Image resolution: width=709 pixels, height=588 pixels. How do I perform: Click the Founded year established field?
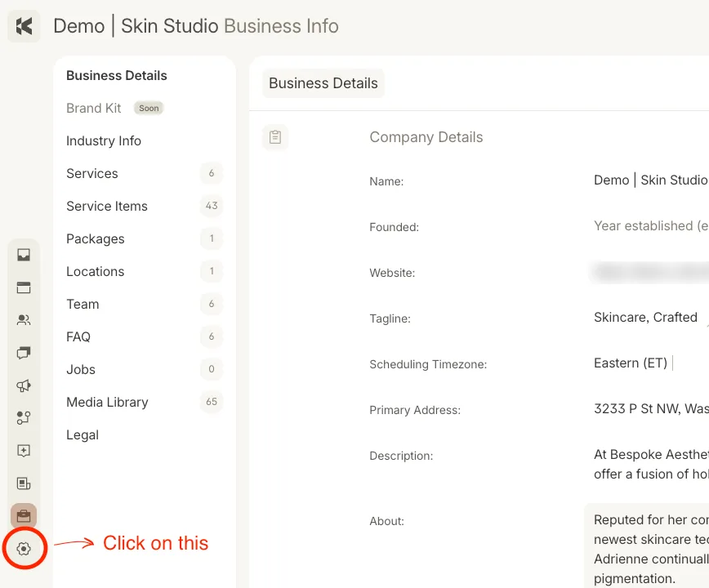pos(651,225)
